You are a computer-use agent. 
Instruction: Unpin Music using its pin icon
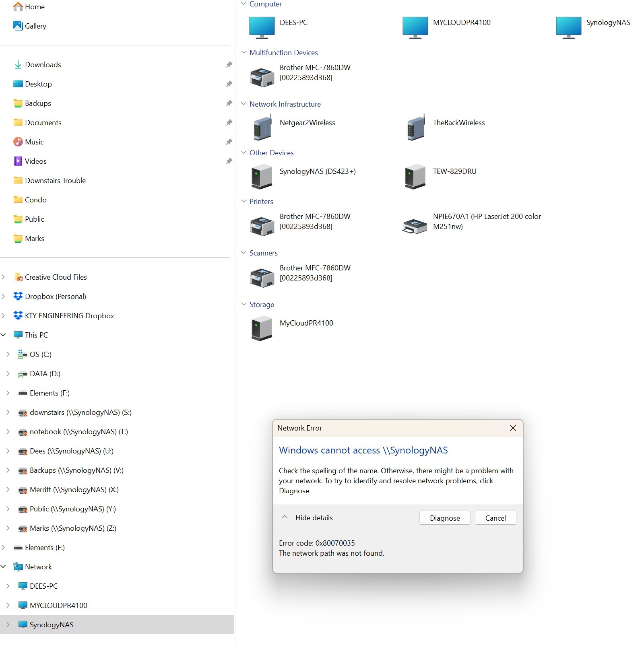tap(229, 142)
